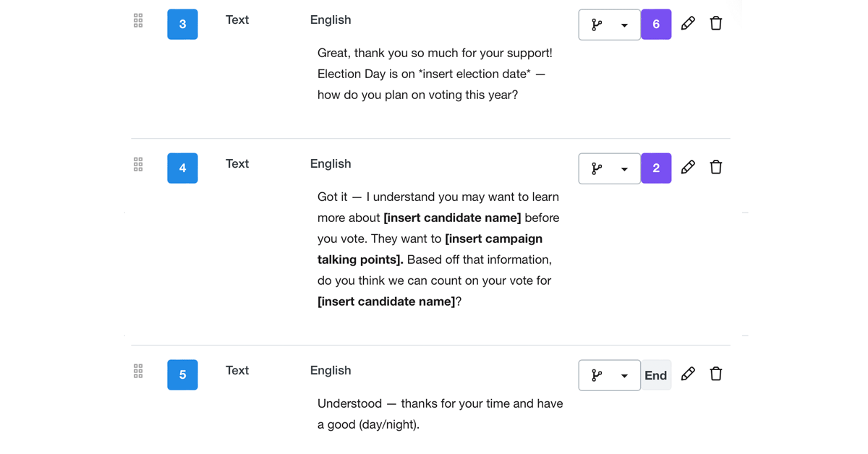Click the branch icon in step 3
The image size is (868, 454).
point(597,25)
